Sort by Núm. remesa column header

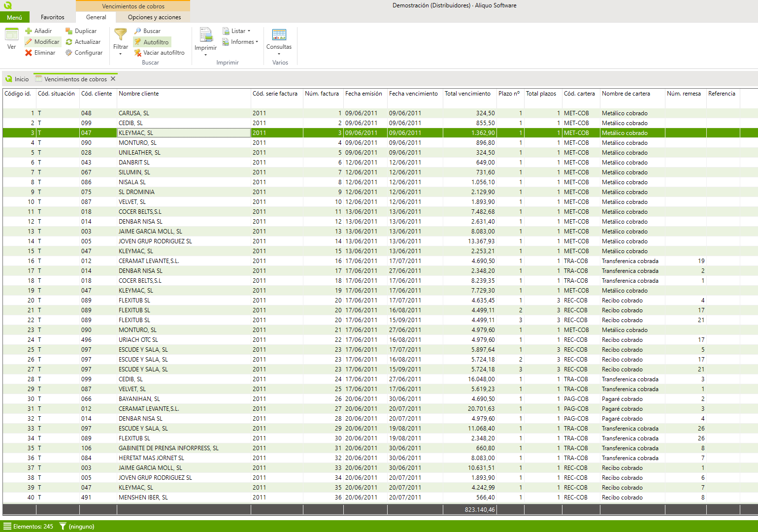(686, 94)
